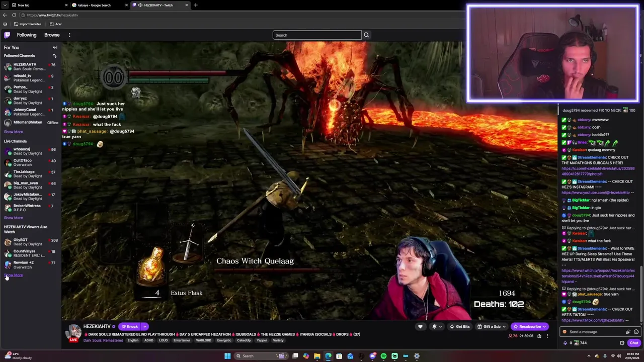
Task: Open the Acer bookmarks folder
Action: pos(55,24)
